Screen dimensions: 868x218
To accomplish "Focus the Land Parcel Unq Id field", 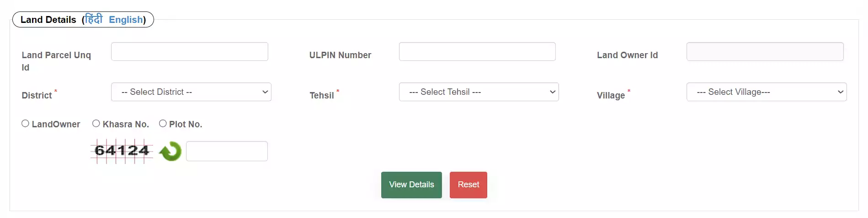I will tap(190, 52).
